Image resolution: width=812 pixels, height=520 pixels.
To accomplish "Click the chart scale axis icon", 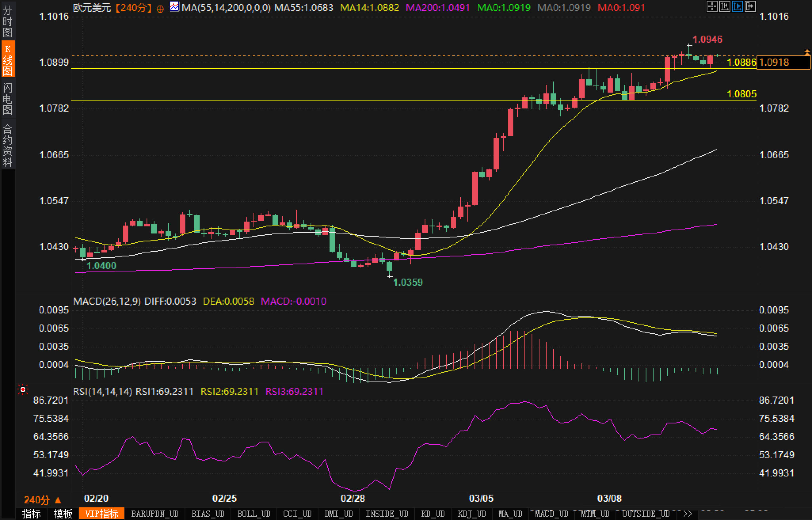I will (724, 6).
